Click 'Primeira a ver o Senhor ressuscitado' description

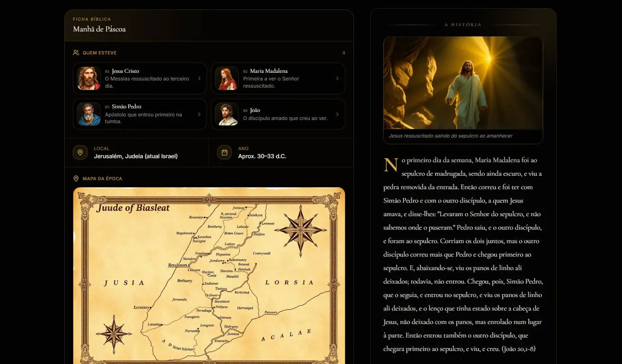pyautogui.click(x=271, y=82)
